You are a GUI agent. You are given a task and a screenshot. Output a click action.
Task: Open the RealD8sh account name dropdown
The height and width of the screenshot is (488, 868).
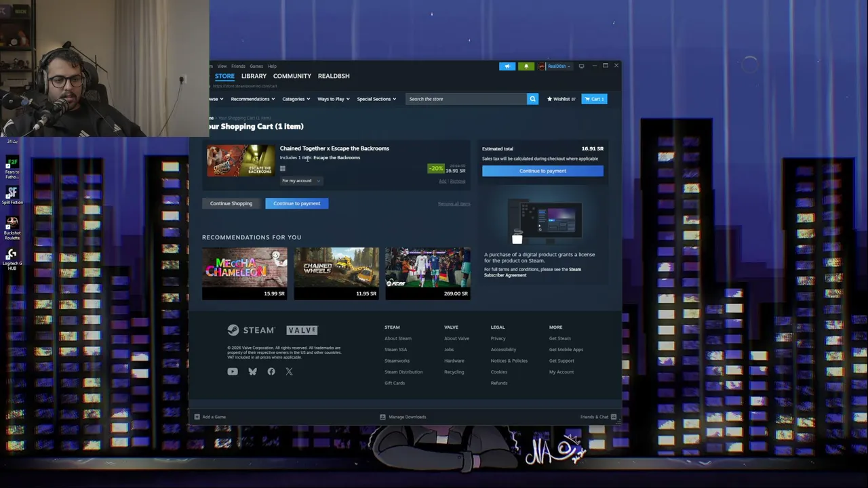click(x=559, y=66)
